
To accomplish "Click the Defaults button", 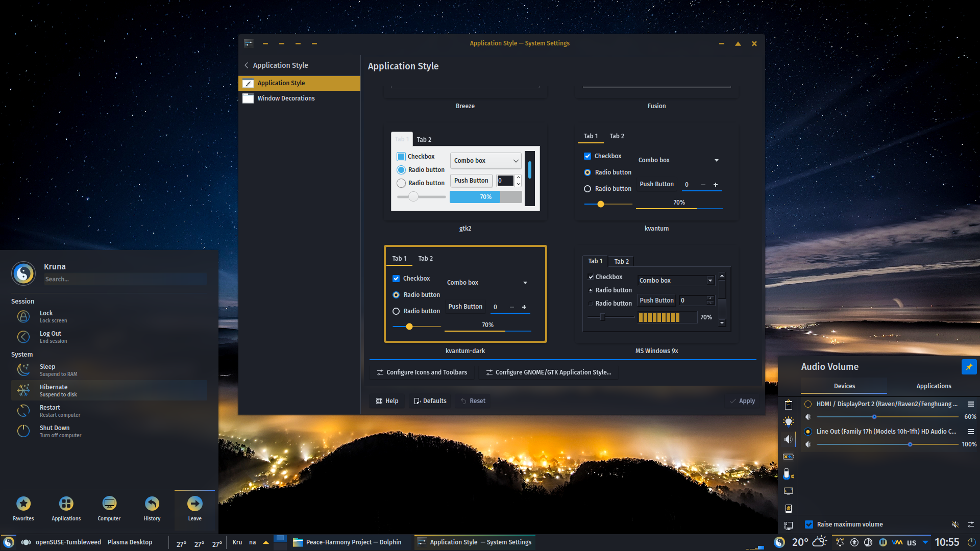I will 430,401.
